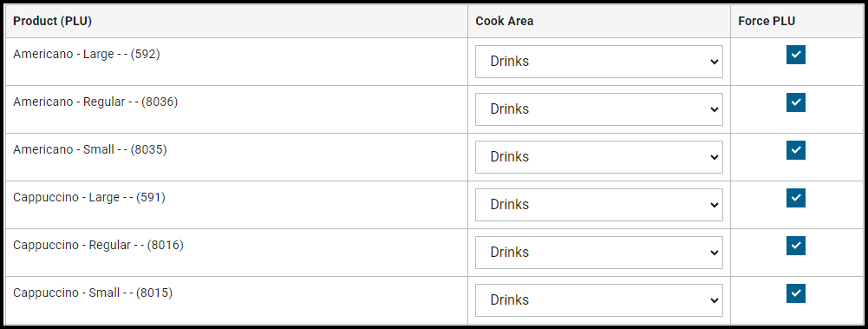Expand Cook Area dropdown for Cappuccino - Small
This screenshot has height=329, width=868.
pyautogui.click(x=599, y=299)
